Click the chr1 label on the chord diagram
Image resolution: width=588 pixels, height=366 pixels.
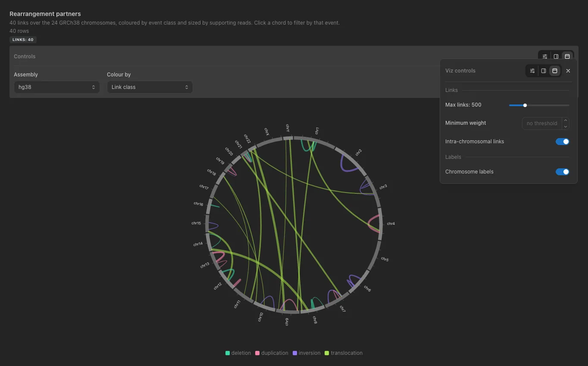[x=317, y=131]
